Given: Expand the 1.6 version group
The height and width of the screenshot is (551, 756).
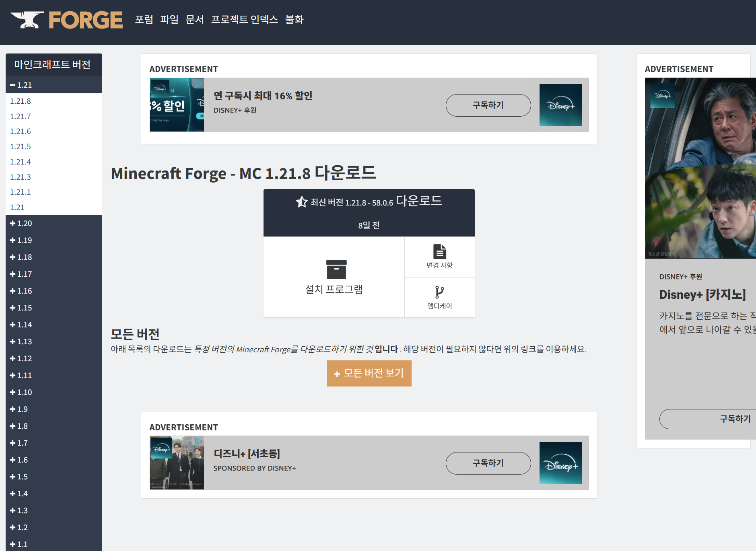Looking at the screenshot, I should [x=54, y=460].
